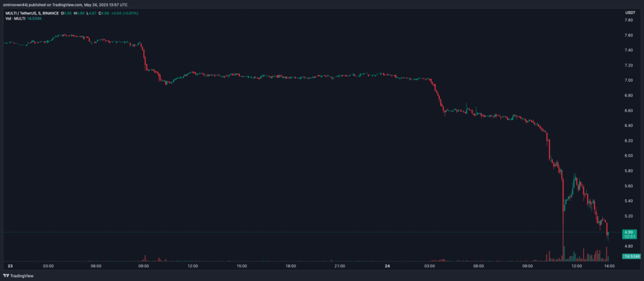Image resolution: width=644 pixels, height=281 pixels.
Task: Click the 24 date marker on time axis
Action: point(387,266)
